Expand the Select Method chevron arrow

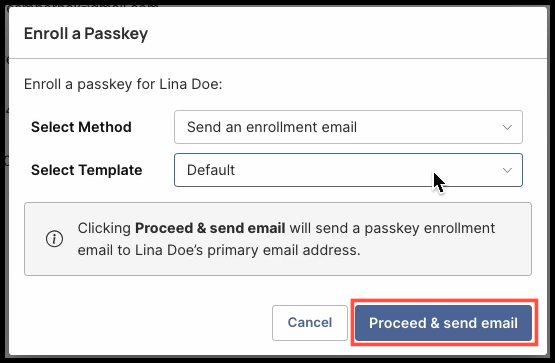[x=507, y=127]
